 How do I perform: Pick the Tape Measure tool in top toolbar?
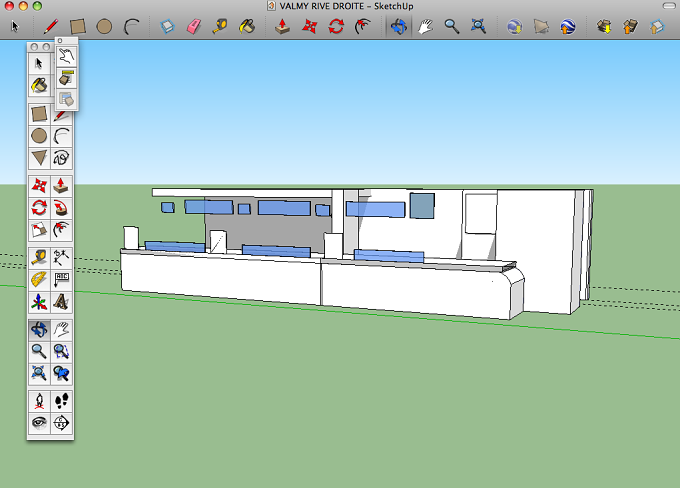pos(220,26)
